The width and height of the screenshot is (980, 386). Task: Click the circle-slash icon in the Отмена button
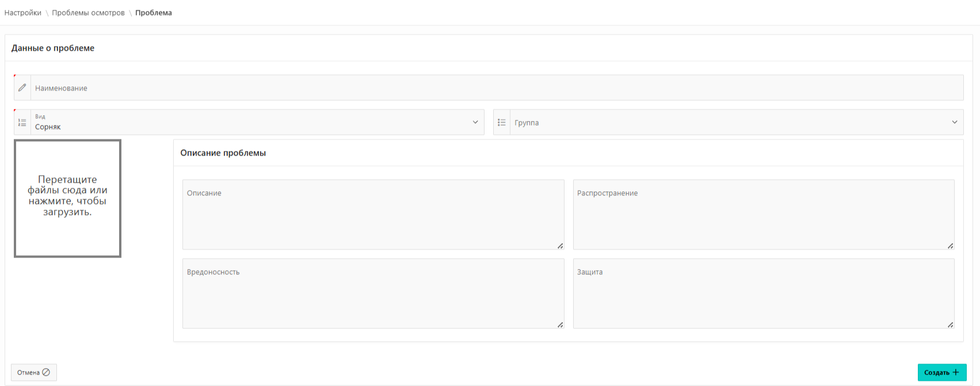(46, 373)
